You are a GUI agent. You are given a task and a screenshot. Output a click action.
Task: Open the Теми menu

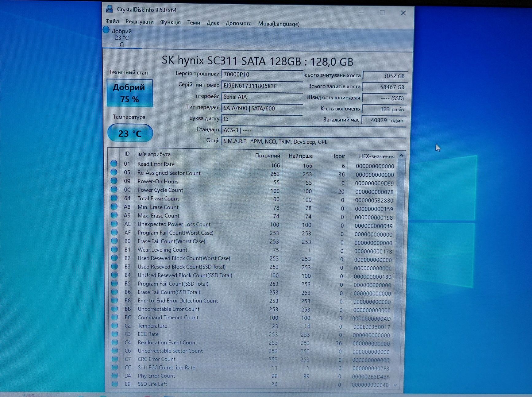194,22
